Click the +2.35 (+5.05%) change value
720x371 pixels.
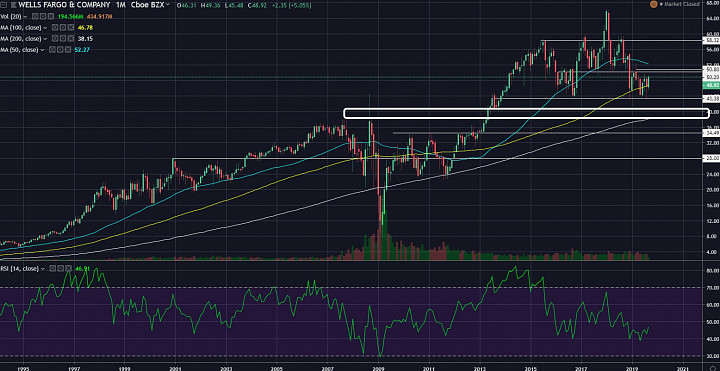click(292, 5)
